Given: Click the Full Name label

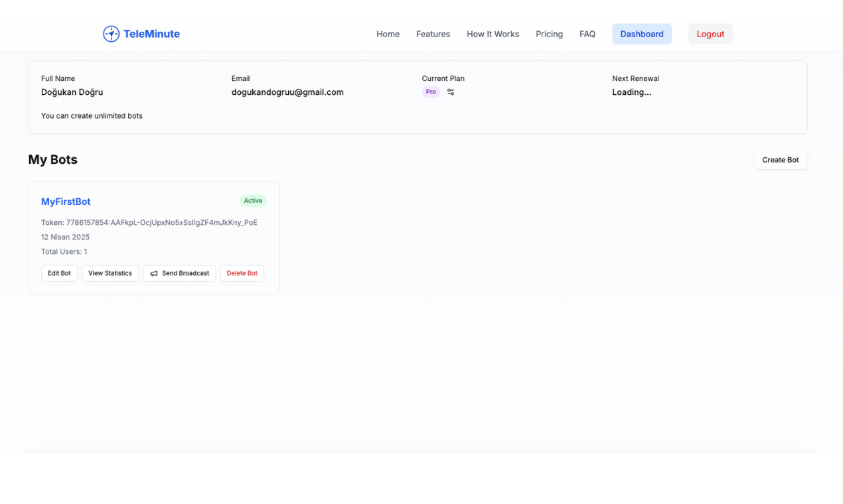Looking at the screenshot, I should tap(58, 78).
